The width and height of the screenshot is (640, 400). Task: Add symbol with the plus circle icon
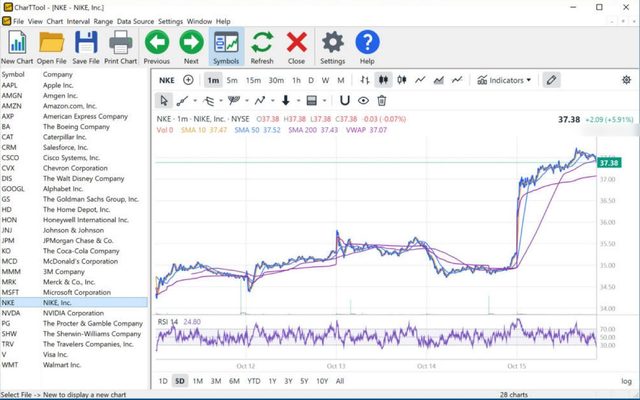(188, 80)
